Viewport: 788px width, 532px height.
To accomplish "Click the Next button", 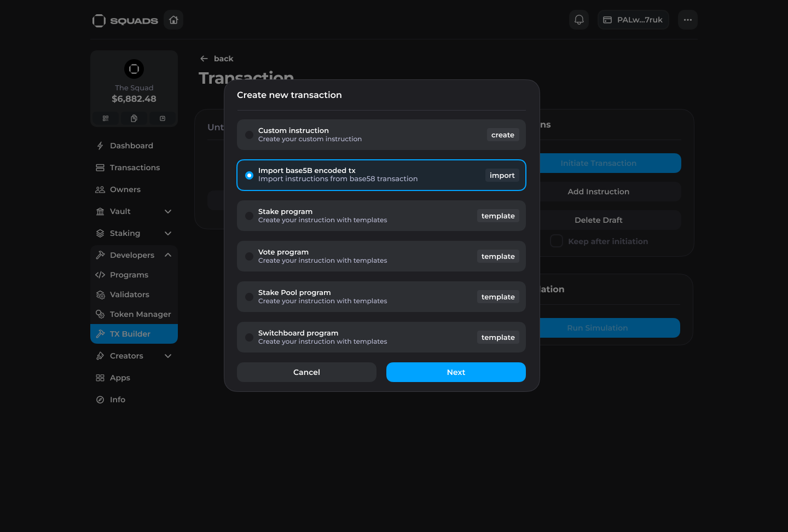I will pos(456,372).
